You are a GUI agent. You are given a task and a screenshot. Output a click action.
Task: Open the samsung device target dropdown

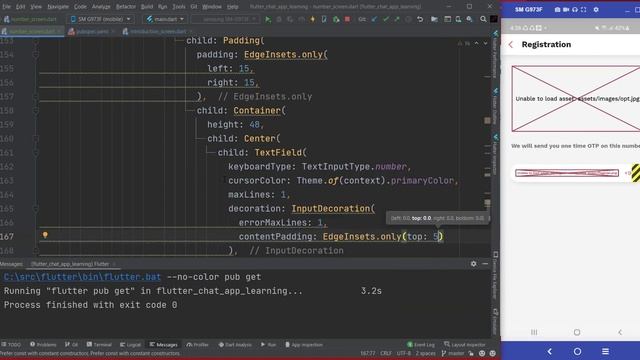[x=225, y=19]
